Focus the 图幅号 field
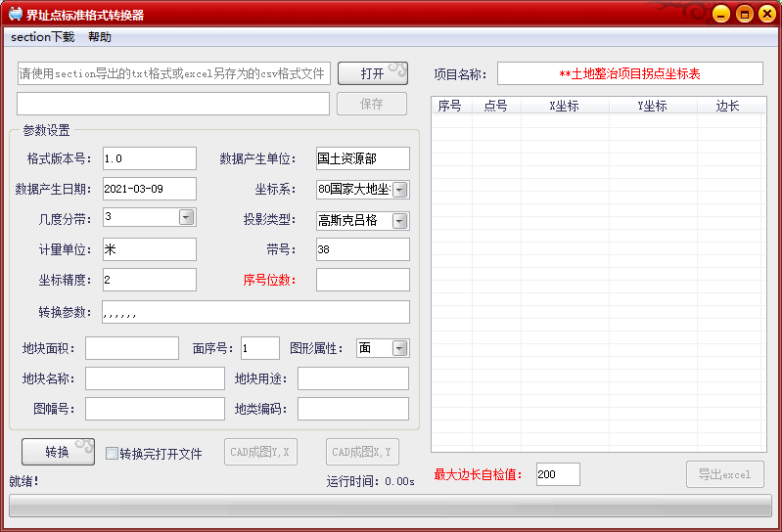 pos(155,409)
